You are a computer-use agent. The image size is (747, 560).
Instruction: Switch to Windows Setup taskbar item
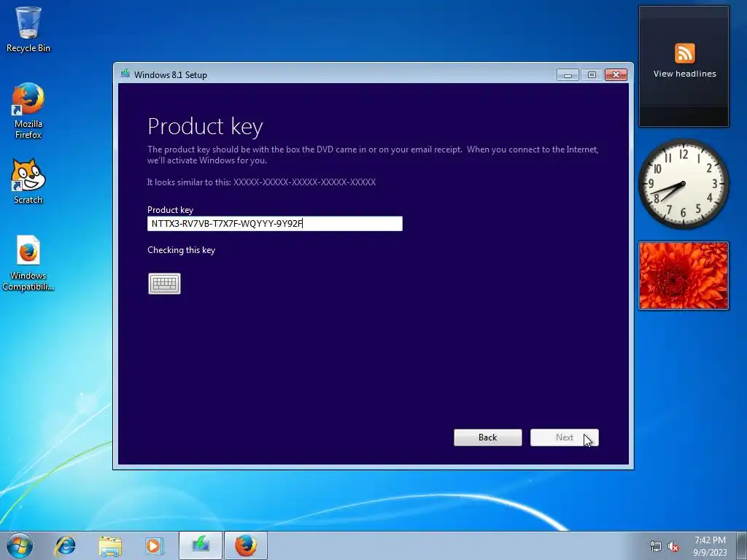click(201, 545)
